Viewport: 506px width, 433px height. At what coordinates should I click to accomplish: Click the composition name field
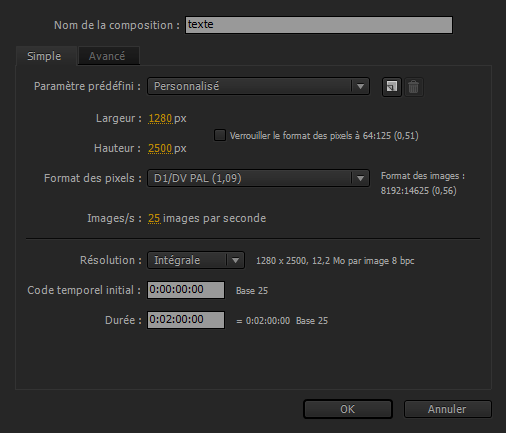(x=319, y=25)
